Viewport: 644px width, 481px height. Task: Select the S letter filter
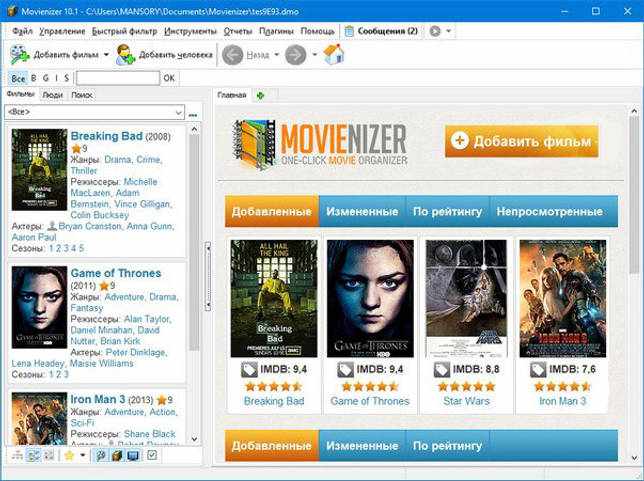67,78
